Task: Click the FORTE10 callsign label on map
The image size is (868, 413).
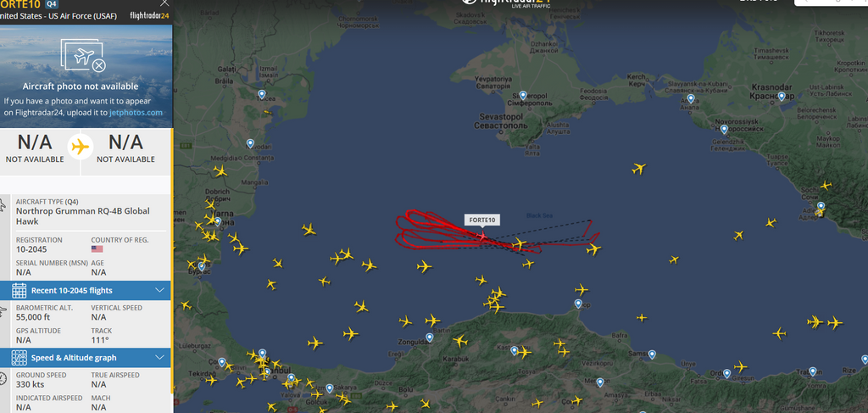Action: point(482,220)
